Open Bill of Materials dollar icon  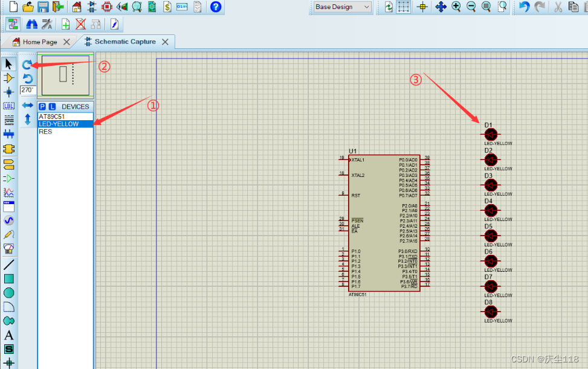[x=167, y=7]
